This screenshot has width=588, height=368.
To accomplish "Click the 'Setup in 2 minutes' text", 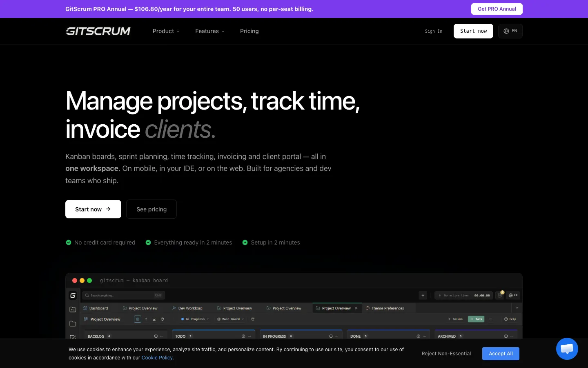I will pos(275,242).
